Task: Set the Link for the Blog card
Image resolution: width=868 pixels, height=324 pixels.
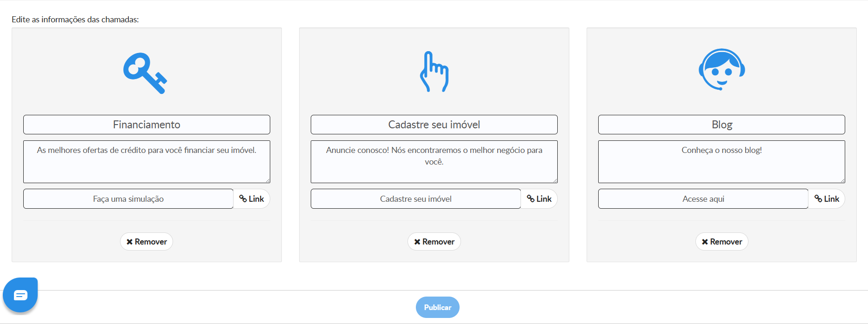Action: (x=827, y=199)
